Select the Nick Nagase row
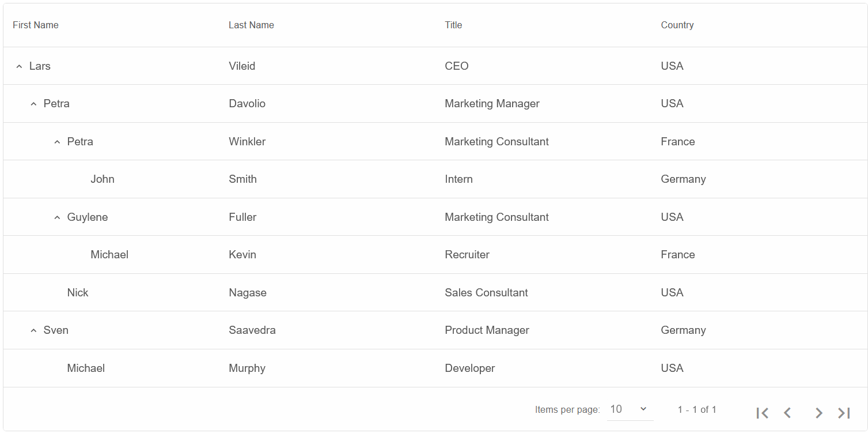Viewport: 868px width, 433px height. coord(435,292)
